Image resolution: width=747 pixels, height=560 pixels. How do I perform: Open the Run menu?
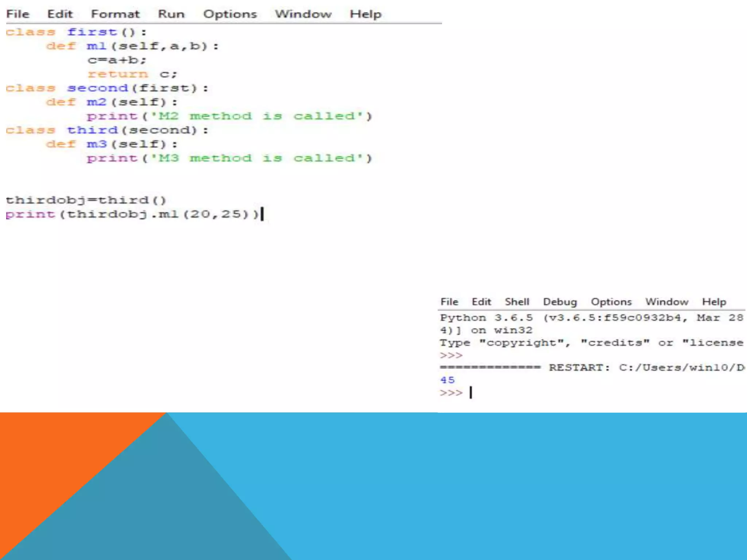pos(171,14)
